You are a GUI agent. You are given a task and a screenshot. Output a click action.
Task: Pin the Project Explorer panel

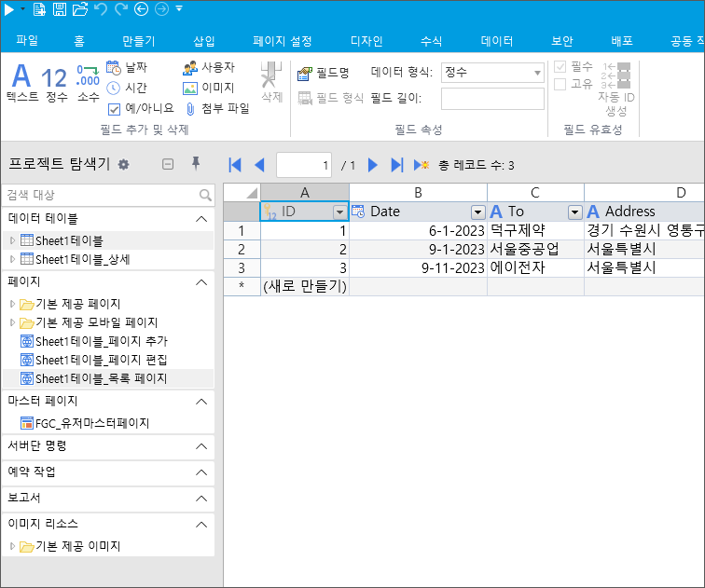195,164
